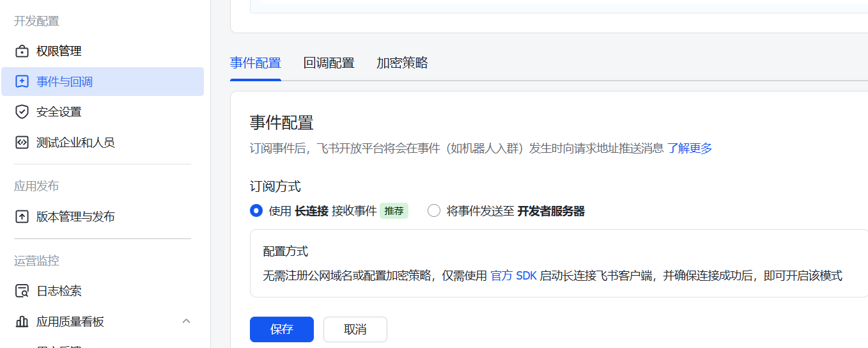Switch to the 回调配置 tab
Viewport: 868px width, 348px height.
click(x=329, y=63)
